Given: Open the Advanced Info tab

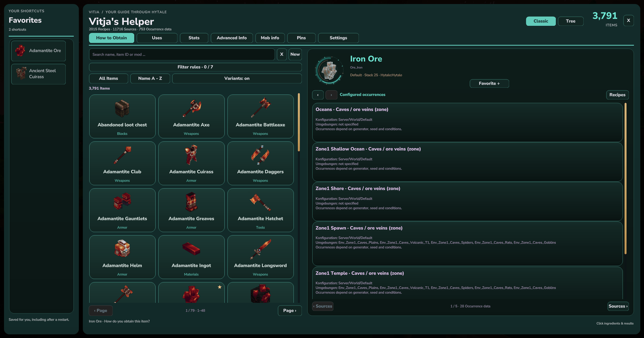Looking at the screenshot, I should pos(232,38).
